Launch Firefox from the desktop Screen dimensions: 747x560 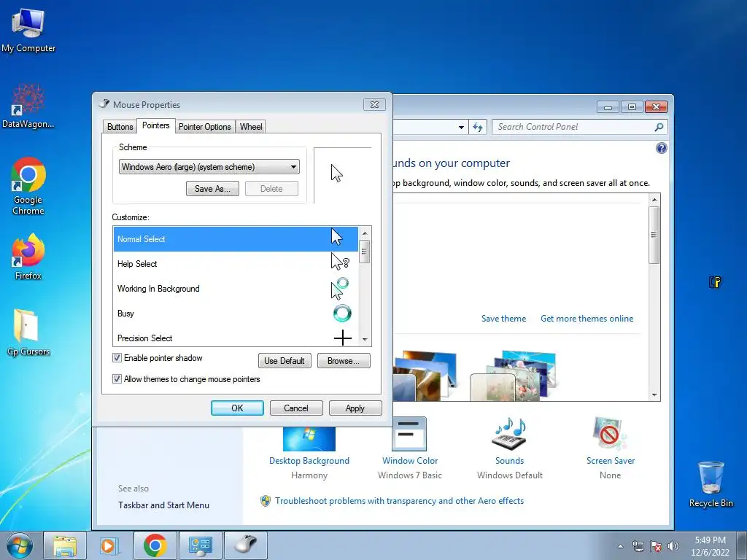(x=28, y=256)
